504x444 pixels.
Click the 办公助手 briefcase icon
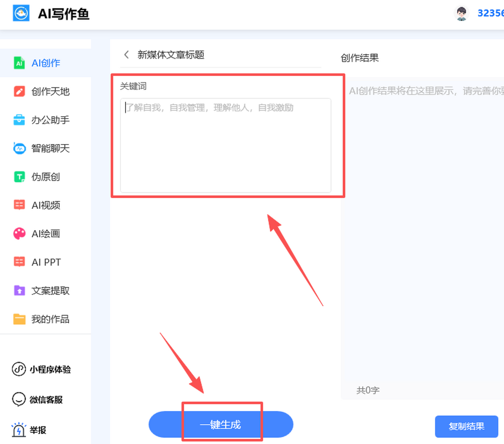coord(19,120)
